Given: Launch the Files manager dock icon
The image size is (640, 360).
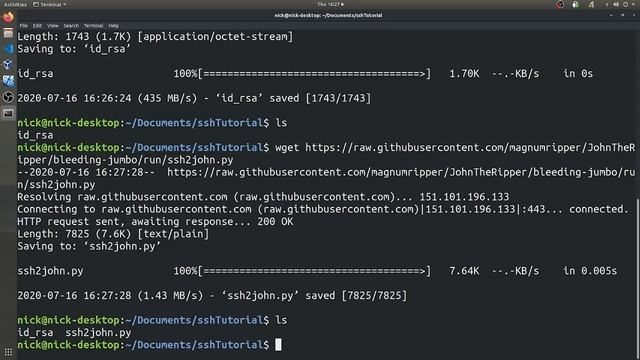Looking at the screenshot, I should pos(8,33).
